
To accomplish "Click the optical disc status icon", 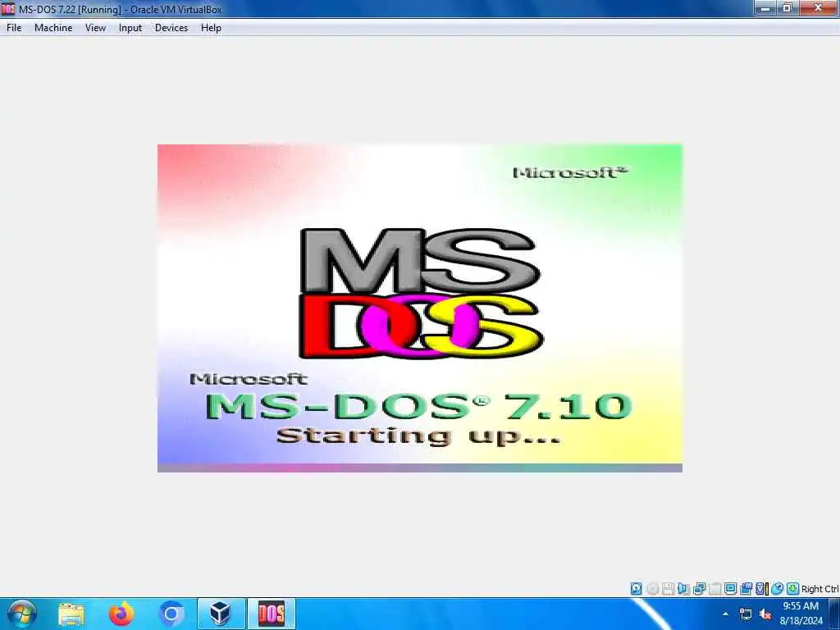I will 652,589.
